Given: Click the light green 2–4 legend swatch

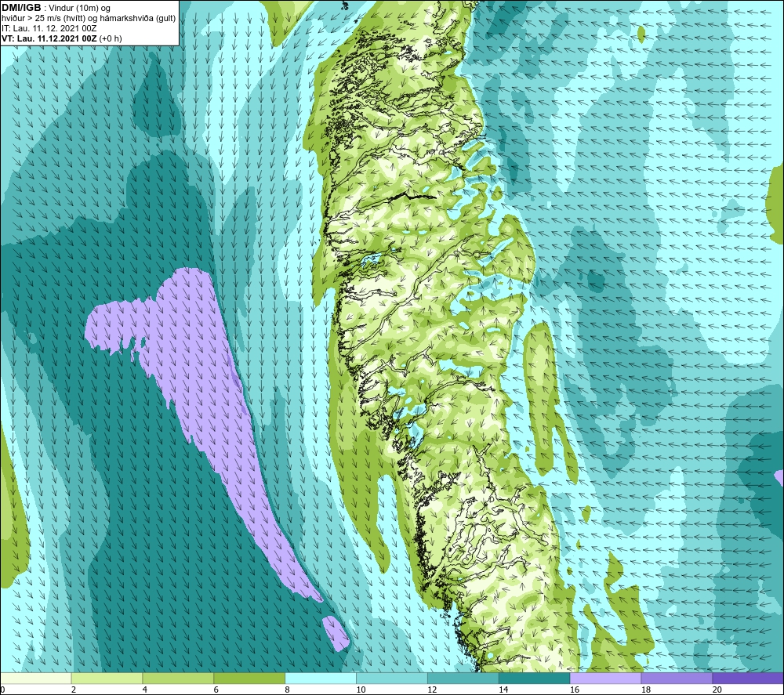Looking at the screenshot, I should click(x=107, y=678).
